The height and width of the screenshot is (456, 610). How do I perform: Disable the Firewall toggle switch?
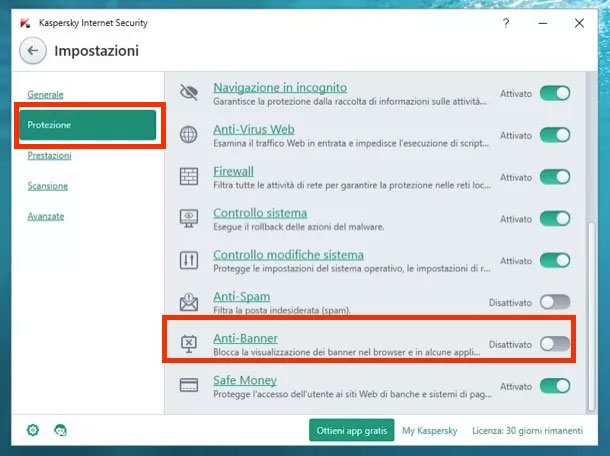point(554,177)
